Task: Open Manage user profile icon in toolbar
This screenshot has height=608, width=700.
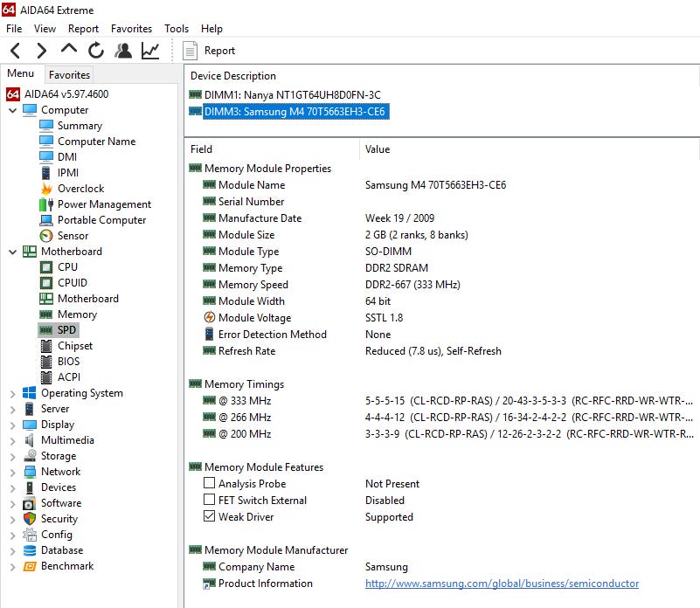Action: pyautogui.click(x=123, y=51)
